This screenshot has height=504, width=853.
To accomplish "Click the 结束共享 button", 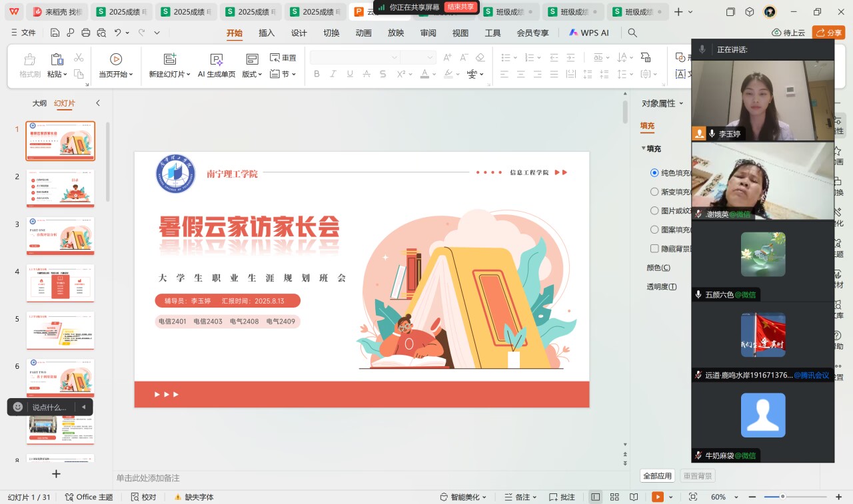I will [x=461, y=7].
